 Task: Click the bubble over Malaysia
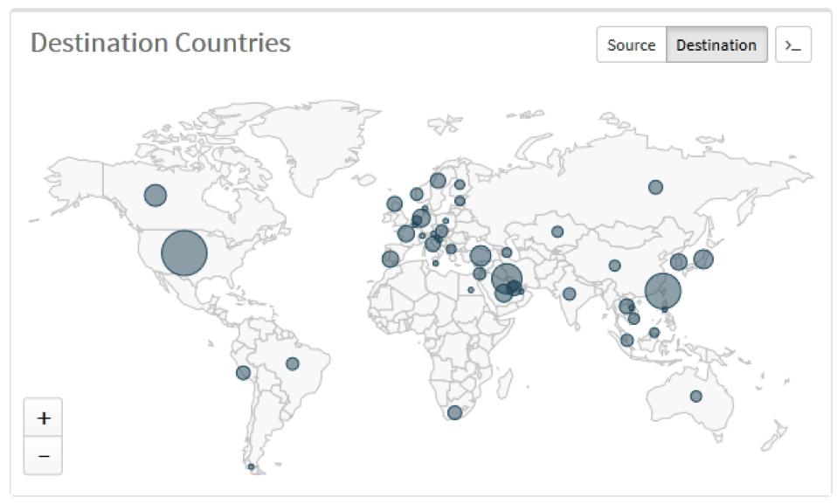point(627,340)
